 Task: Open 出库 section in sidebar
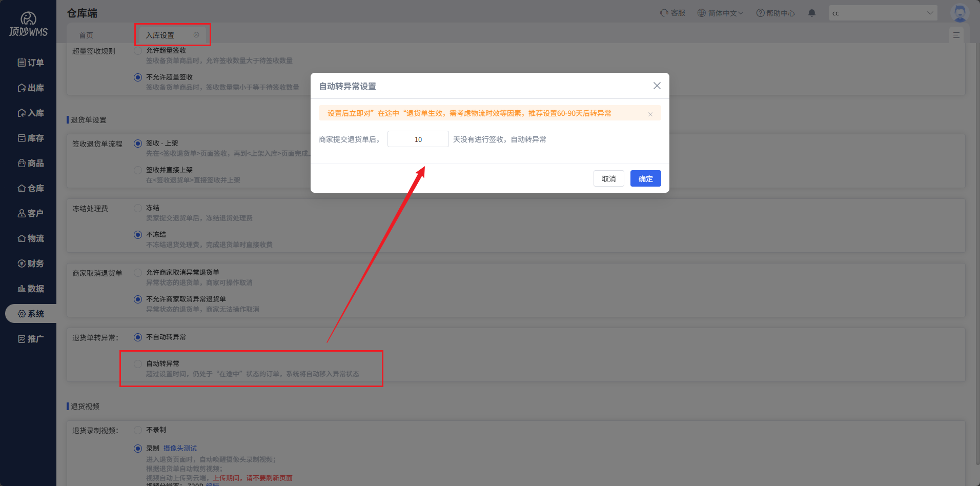coord(31,88)
